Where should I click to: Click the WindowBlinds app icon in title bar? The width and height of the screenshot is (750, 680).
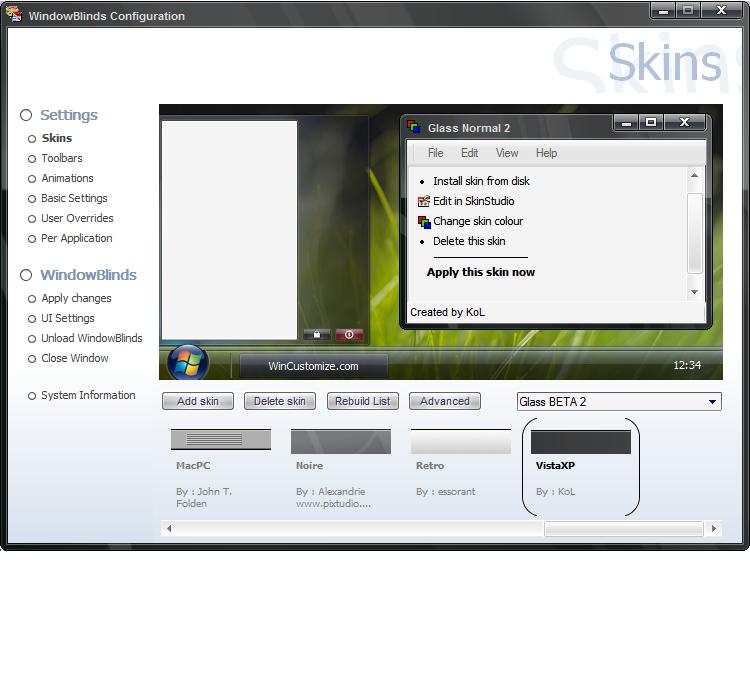tap(14, 14)
